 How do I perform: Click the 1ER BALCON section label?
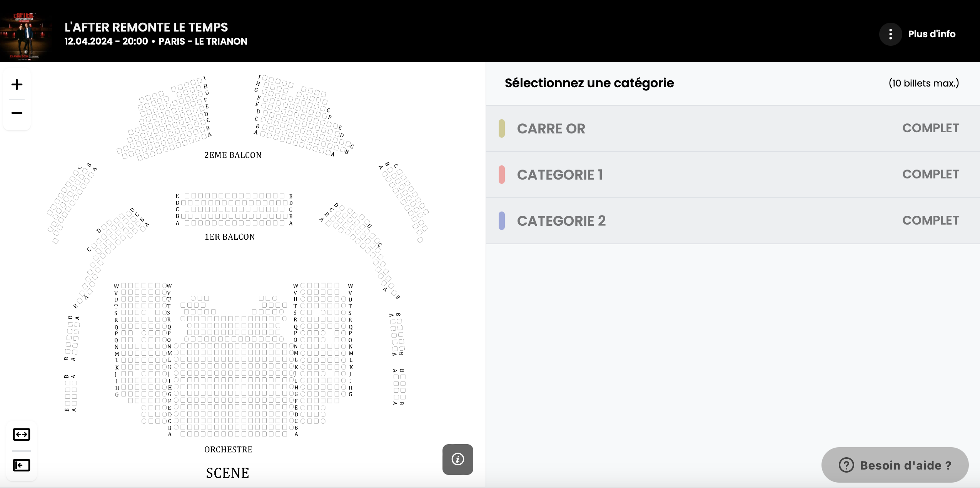pos(230,237)
